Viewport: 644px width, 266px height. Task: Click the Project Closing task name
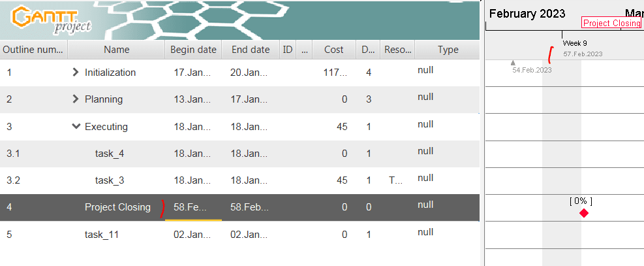(117, 207)
